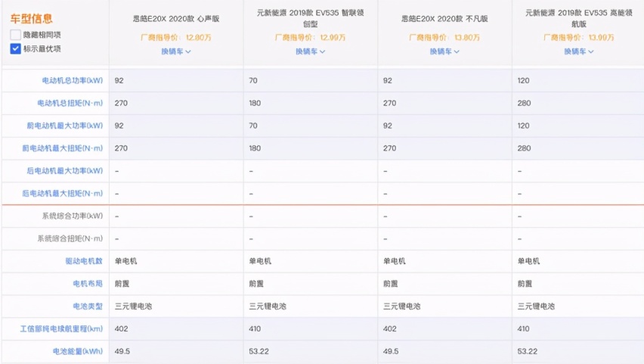The image size is (644, 364).
Task: Open 换辆车 dropdown under 思皓E20X 心声版
Action: [176, 51]
